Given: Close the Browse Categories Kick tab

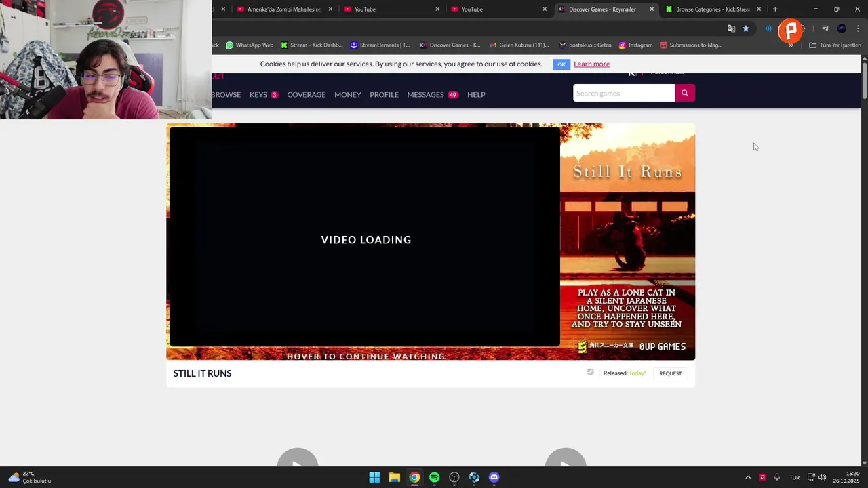Looking at the screenshot, I should click(x=759, y=9).
